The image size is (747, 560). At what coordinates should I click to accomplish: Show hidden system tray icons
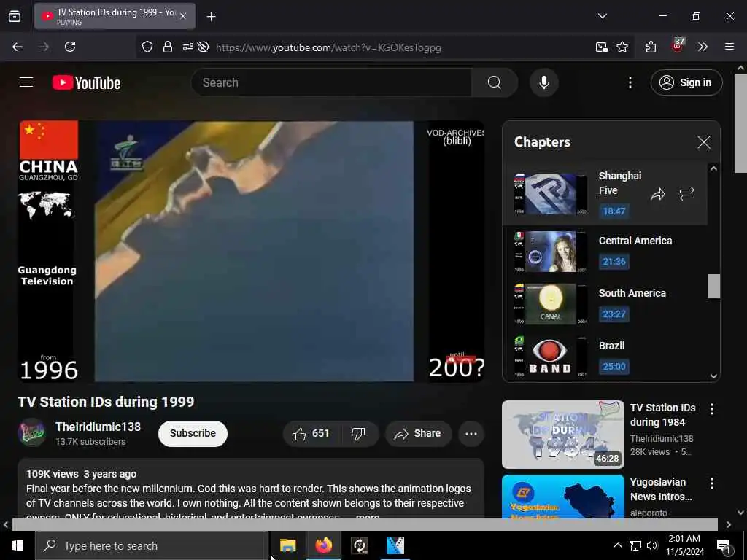(617, 545)
